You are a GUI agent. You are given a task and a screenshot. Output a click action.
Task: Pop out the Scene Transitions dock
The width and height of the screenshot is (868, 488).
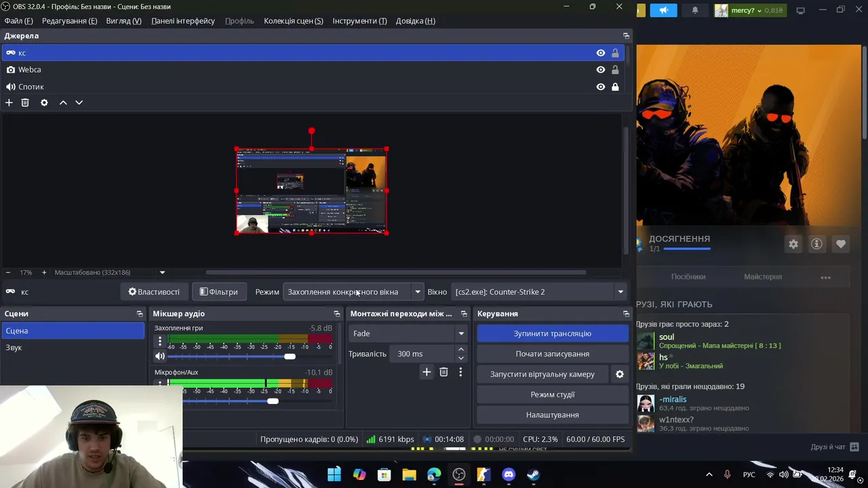coord(464,314)
